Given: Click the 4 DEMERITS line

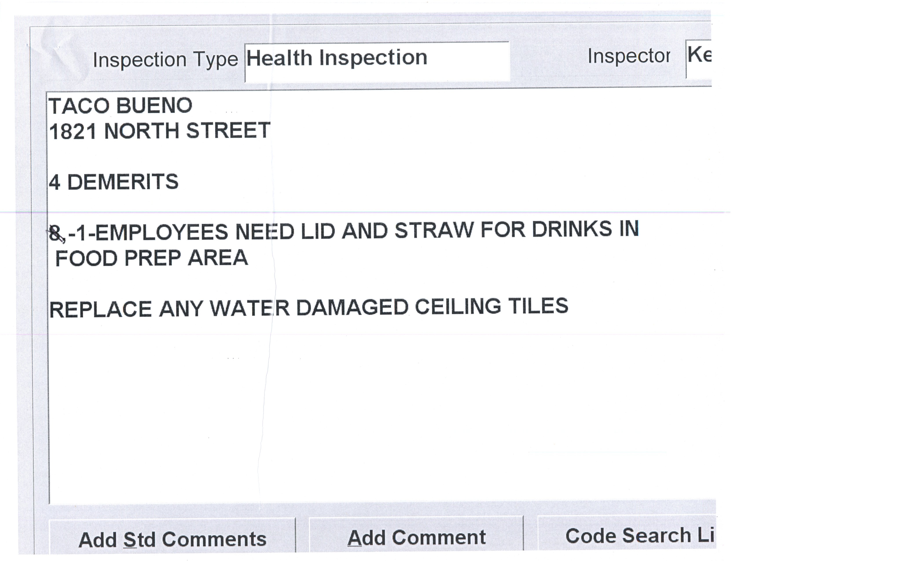Looking at the screenshot, I should (114, 182).
